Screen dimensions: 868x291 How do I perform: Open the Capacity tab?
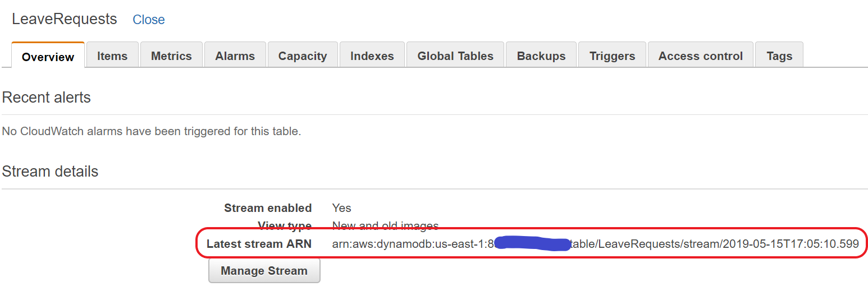303,56
